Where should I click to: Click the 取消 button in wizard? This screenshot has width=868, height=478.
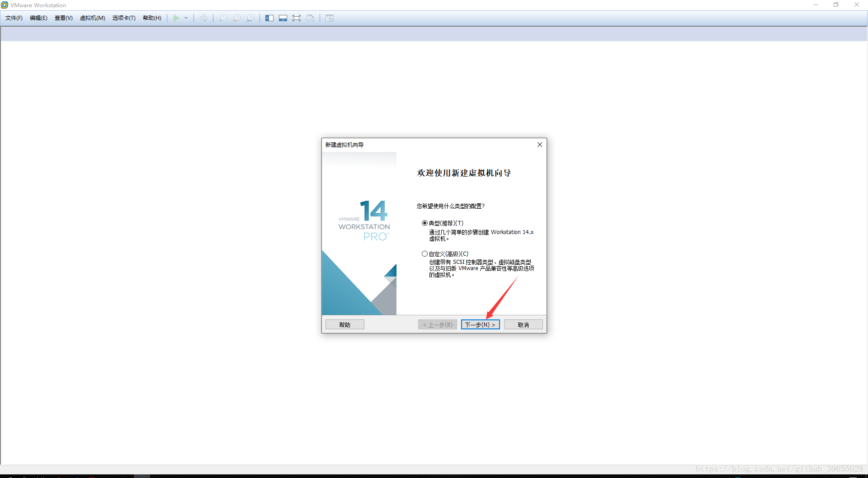click(x=523, y=325)
